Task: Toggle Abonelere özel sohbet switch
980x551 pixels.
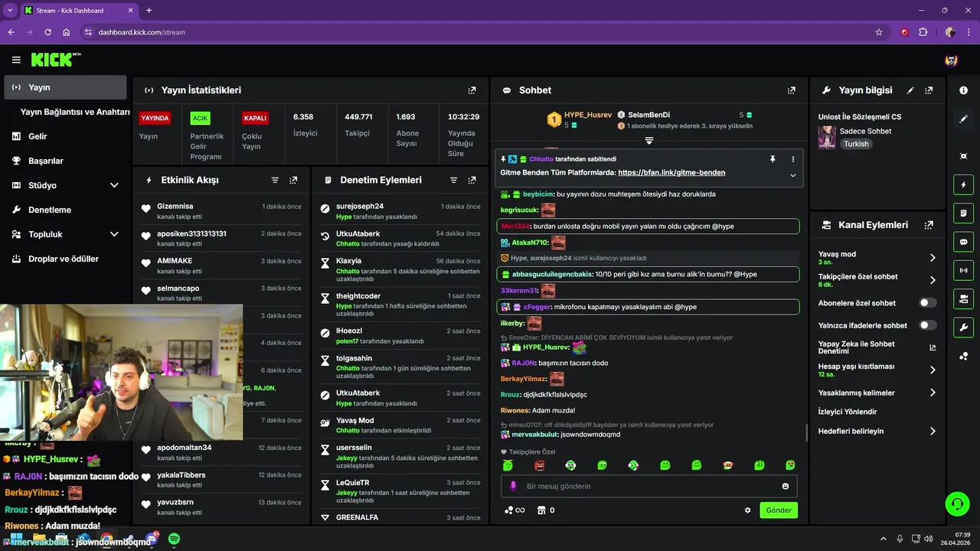Action: [928, 303]
